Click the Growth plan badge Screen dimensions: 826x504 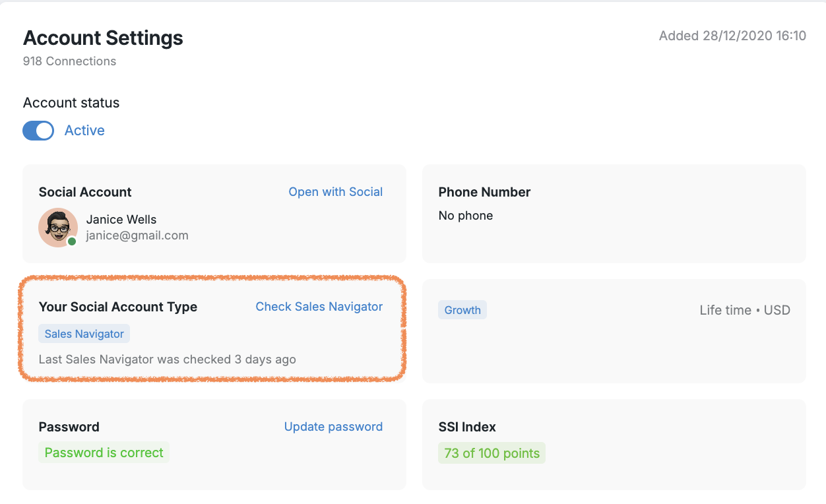[462, 310]
